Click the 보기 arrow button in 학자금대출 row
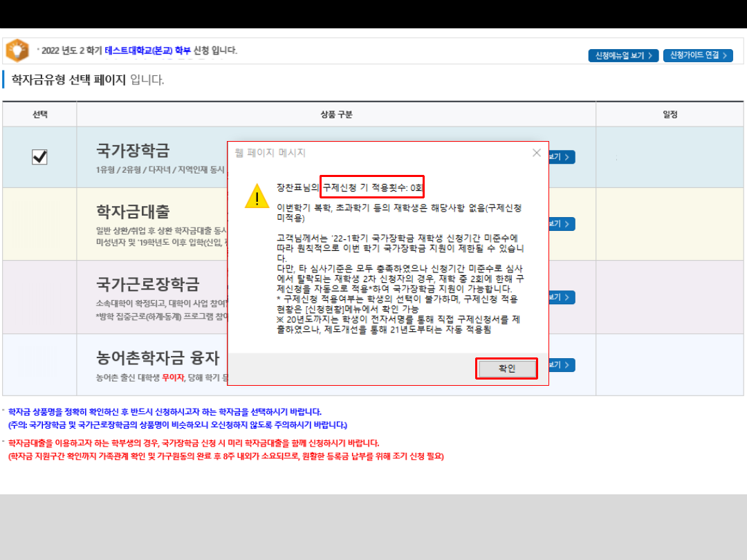 (x=562, y=224)
